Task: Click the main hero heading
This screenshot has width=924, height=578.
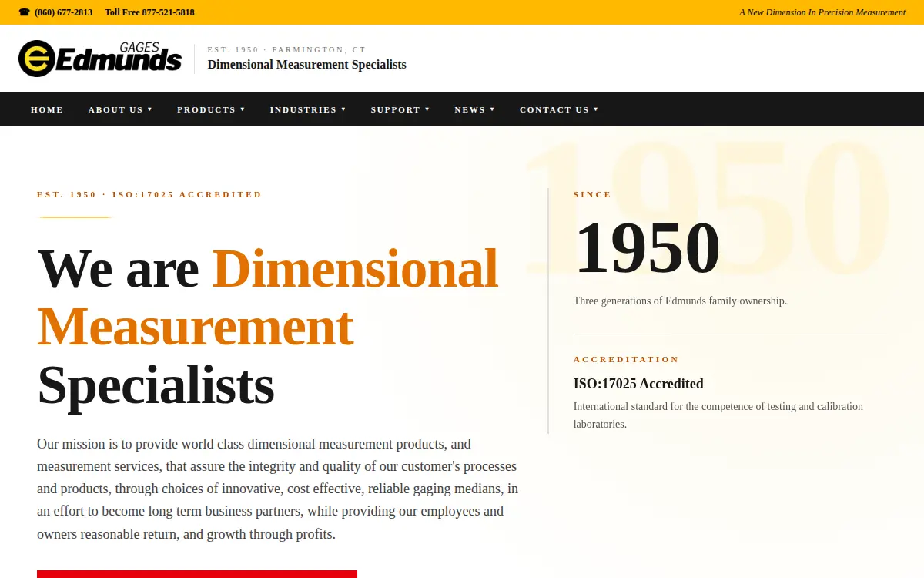Action: click(268, 326)
